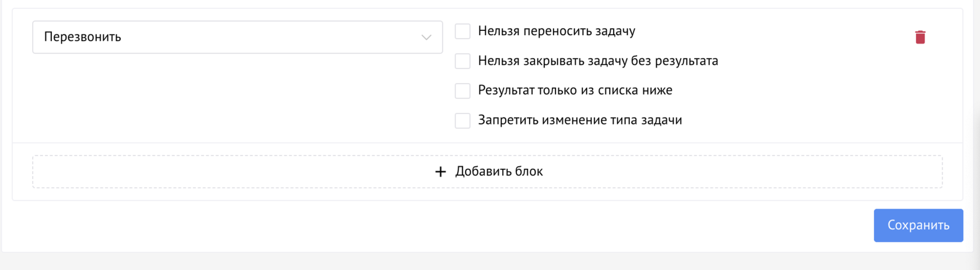This screenshot has width=980, height=270.
Task: Toggle the Запретить изменение типа задачи checkbox
Action: 463,120
